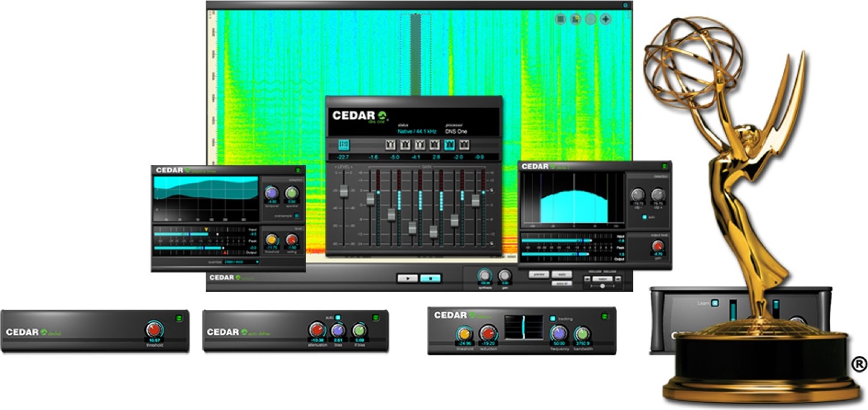
Task: Open the quantise dropdown in adaptive limiter
Action: (x=241, y=262)
